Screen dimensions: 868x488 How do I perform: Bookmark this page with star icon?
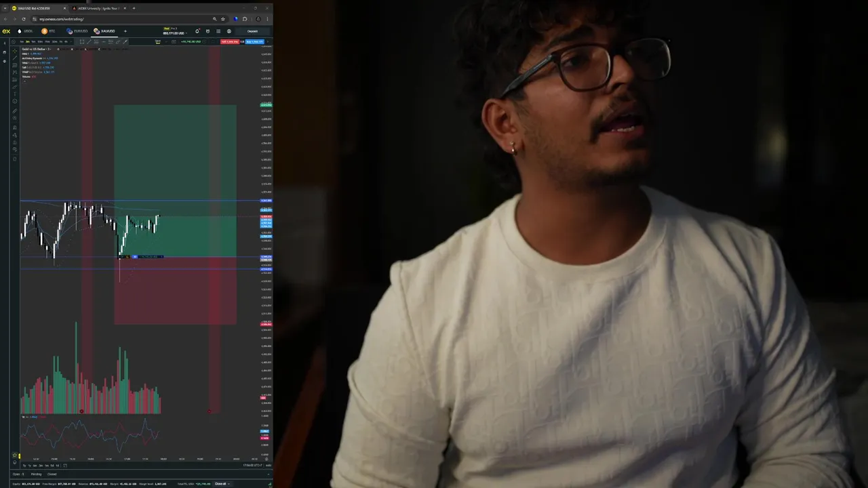(223, 19)
